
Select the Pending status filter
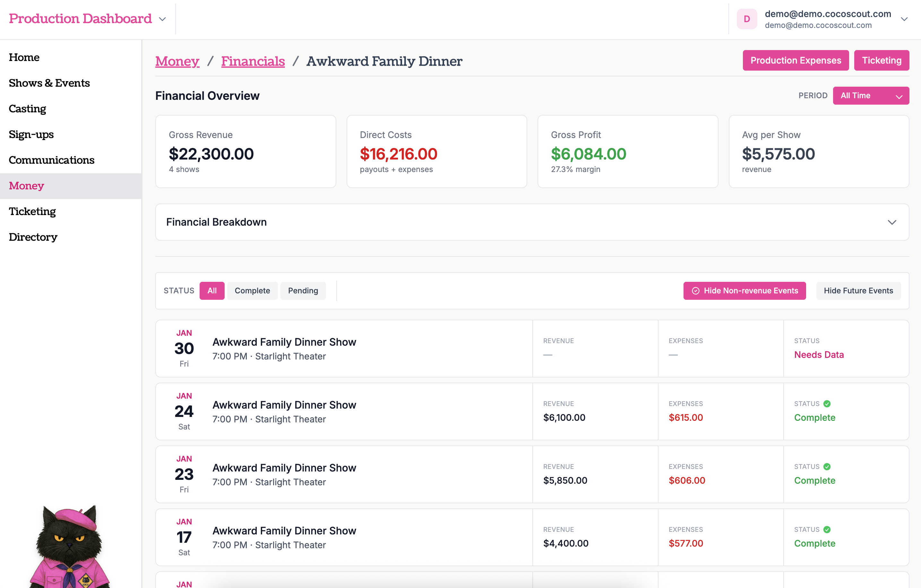coord(303,291)
